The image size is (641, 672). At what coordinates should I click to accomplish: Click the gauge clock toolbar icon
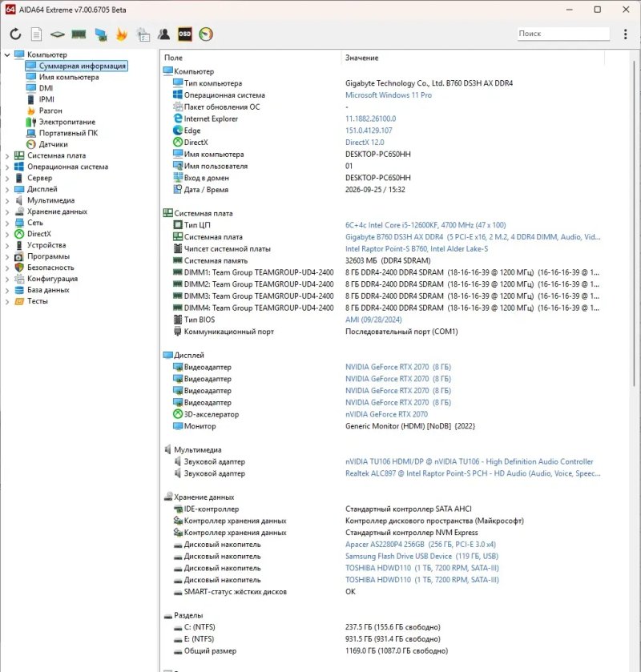[206, 34]
